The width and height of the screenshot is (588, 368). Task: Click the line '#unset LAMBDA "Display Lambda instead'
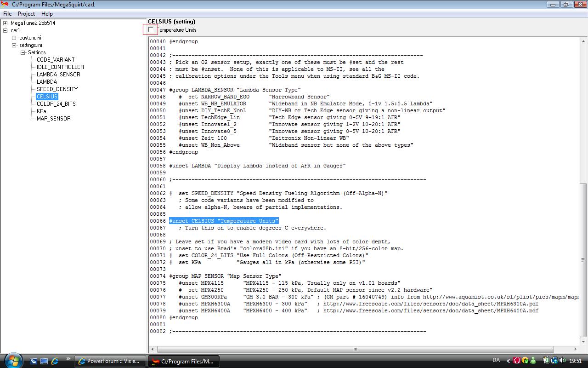[x=257, y=166]
